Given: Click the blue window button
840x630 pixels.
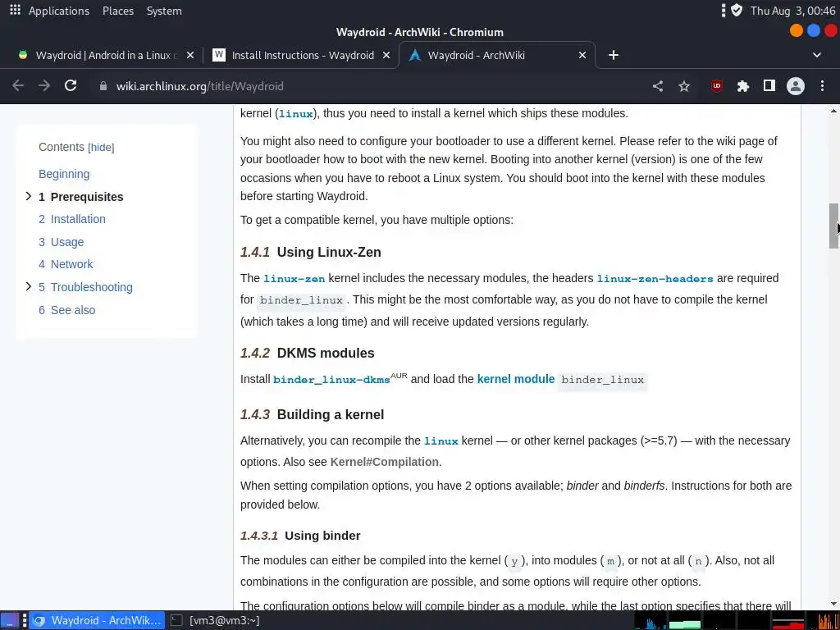Looking at the screenshot, I should [814, 31].
